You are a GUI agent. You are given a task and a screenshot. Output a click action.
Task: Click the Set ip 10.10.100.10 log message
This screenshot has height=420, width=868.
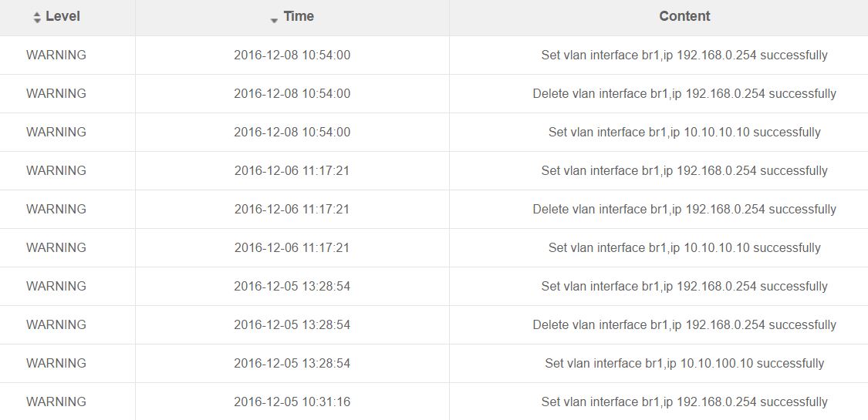tap(684, 364)
